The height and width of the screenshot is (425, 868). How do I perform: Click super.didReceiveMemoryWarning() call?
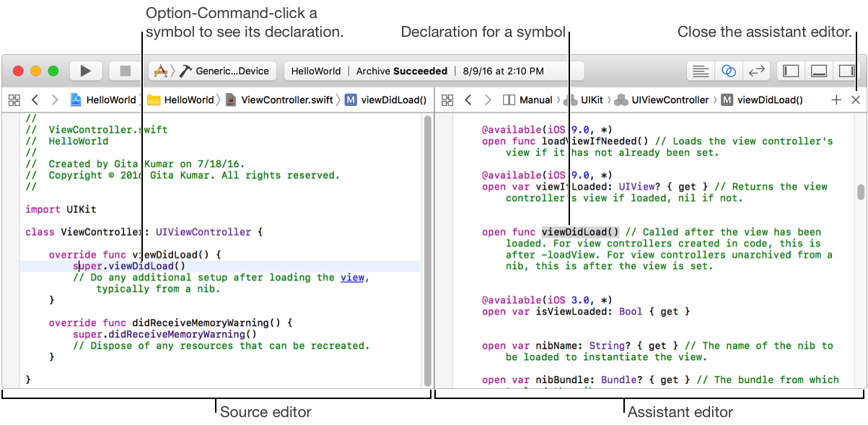[x=165, y=334]
